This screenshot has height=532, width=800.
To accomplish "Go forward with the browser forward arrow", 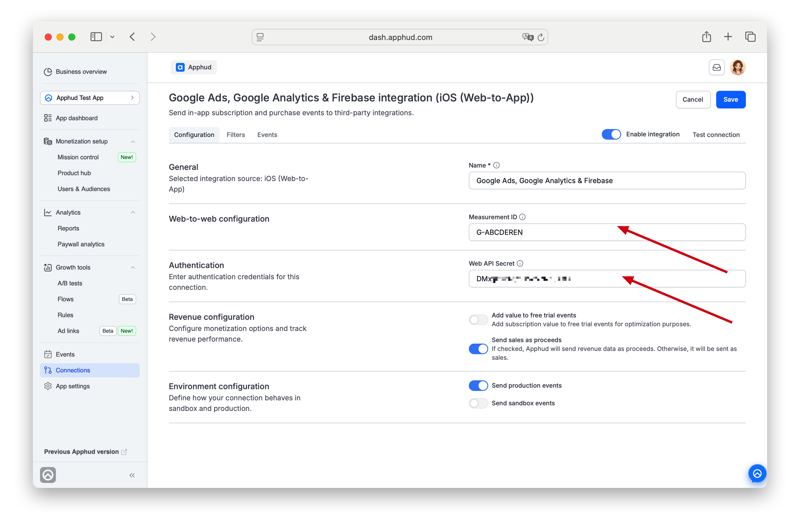I will [153, 37].
